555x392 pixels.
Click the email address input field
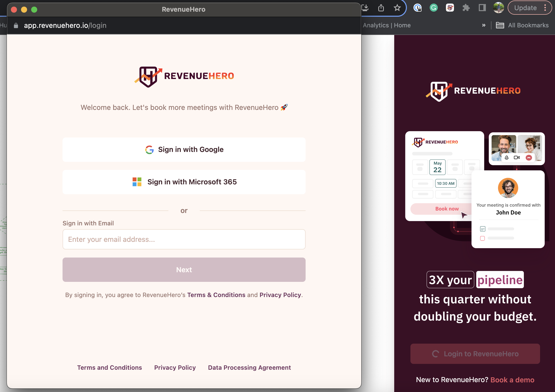tap(184, 239)
